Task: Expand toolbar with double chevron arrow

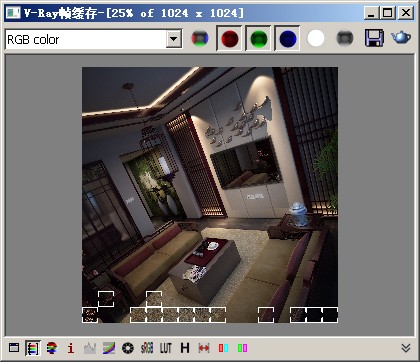Action: [x=406, y=348]
